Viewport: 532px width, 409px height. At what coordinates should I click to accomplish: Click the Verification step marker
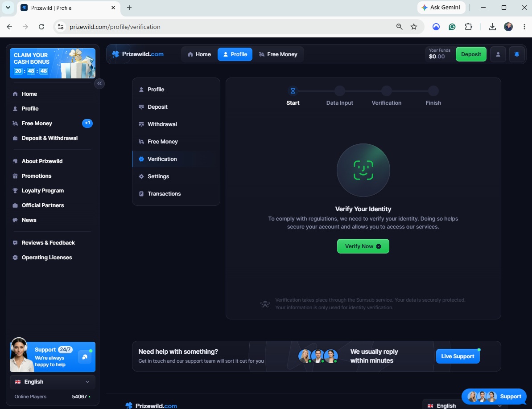coord(387,91)
